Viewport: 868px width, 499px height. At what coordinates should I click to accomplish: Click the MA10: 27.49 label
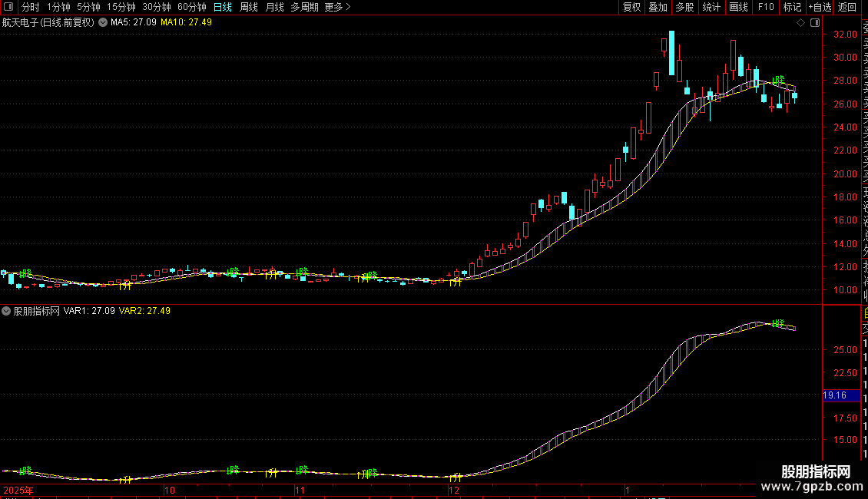[186, 23]
